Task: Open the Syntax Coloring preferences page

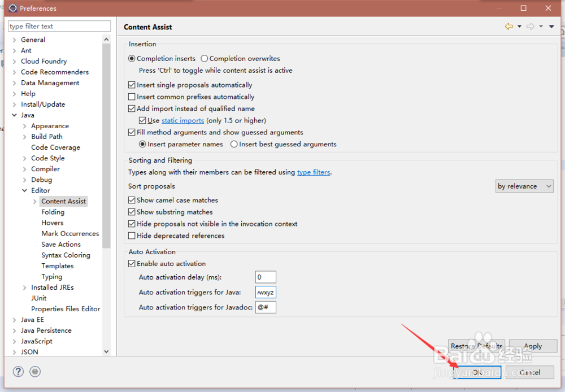Action: (66, 255)
